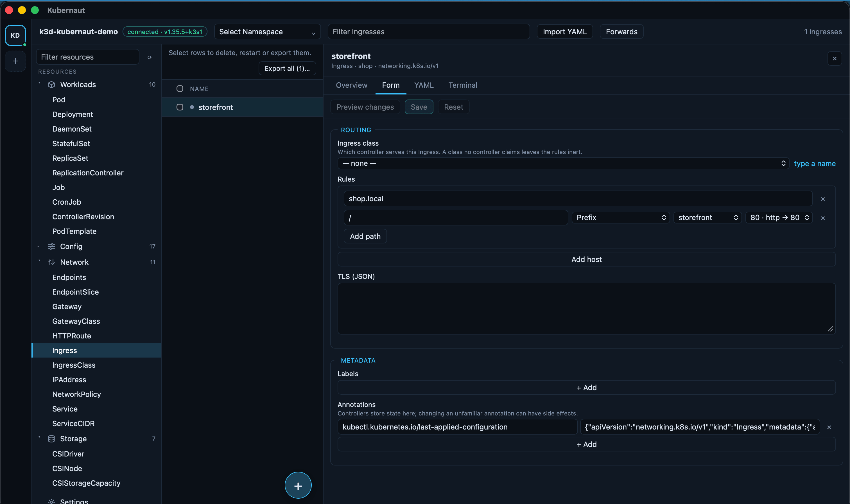Open the CronJob resource list

click(97, 202)
